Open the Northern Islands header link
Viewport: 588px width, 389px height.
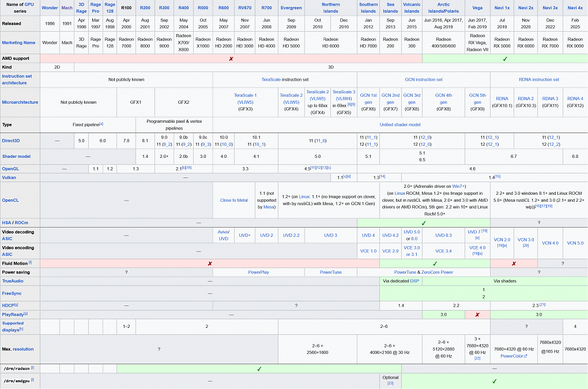click(330, 8)
